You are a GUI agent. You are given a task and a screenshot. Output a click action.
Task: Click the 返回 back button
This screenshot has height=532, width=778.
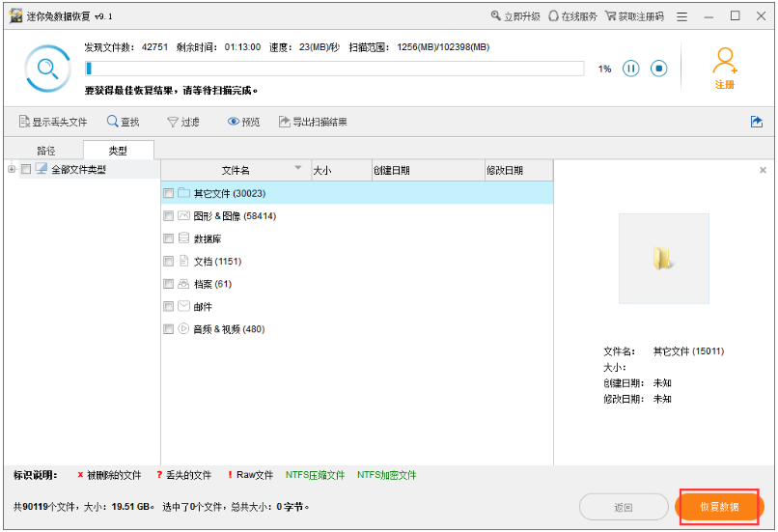pos(624,507)
